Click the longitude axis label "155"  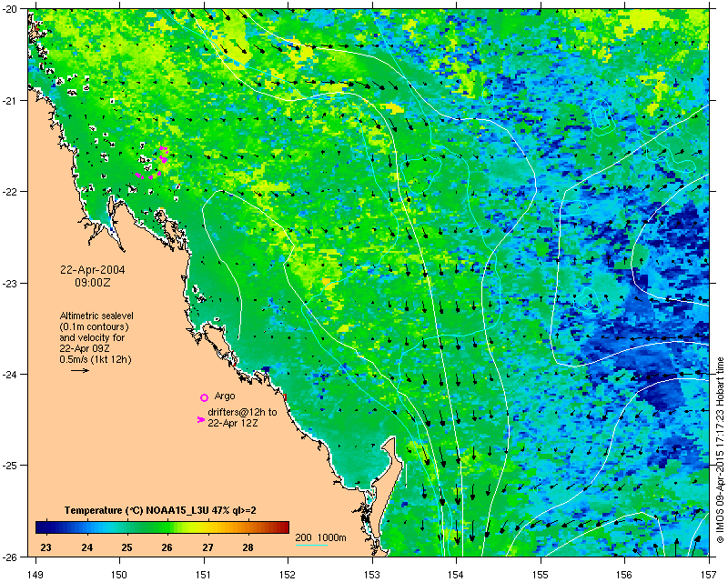(541, 575)
